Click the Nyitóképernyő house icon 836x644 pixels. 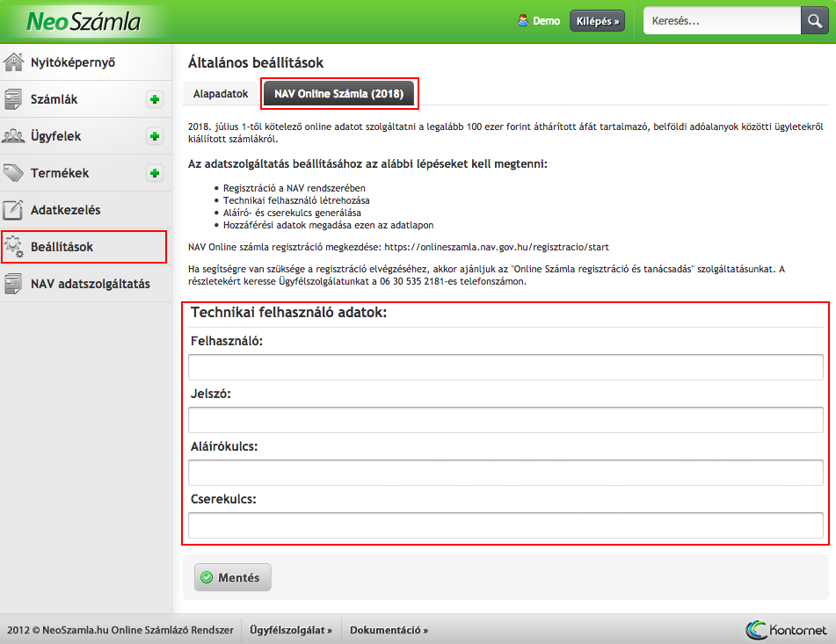[x=13, y=62]
